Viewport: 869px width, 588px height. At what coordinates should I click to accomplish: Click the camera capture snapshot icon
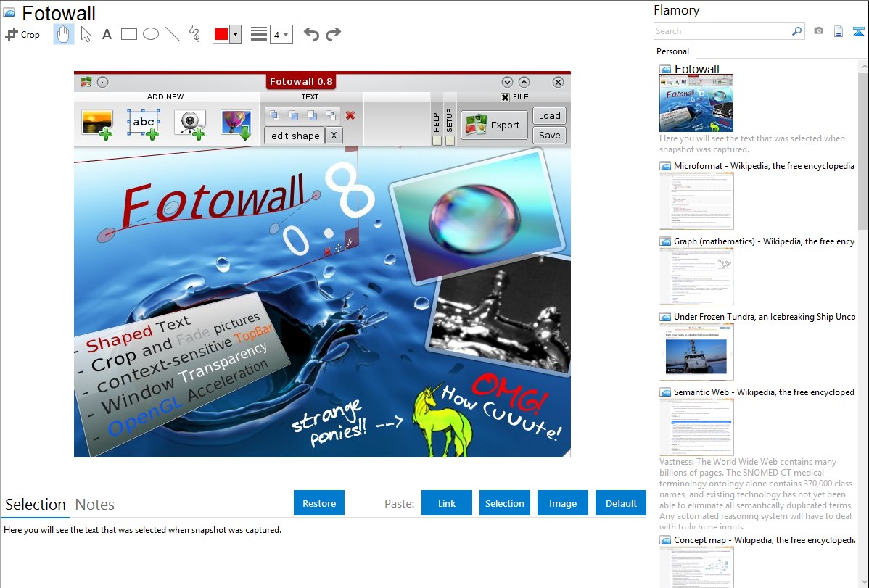point(818,31)
